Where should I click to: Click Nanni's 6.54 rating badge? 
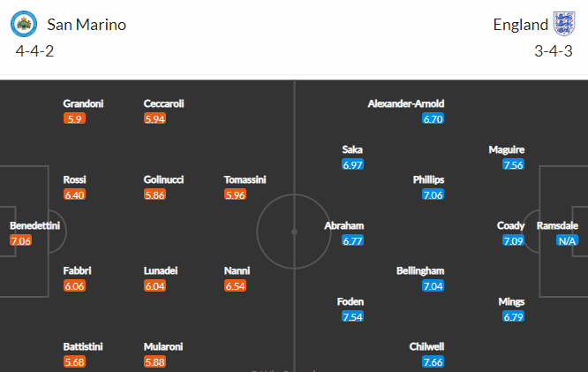pos(235,286)
